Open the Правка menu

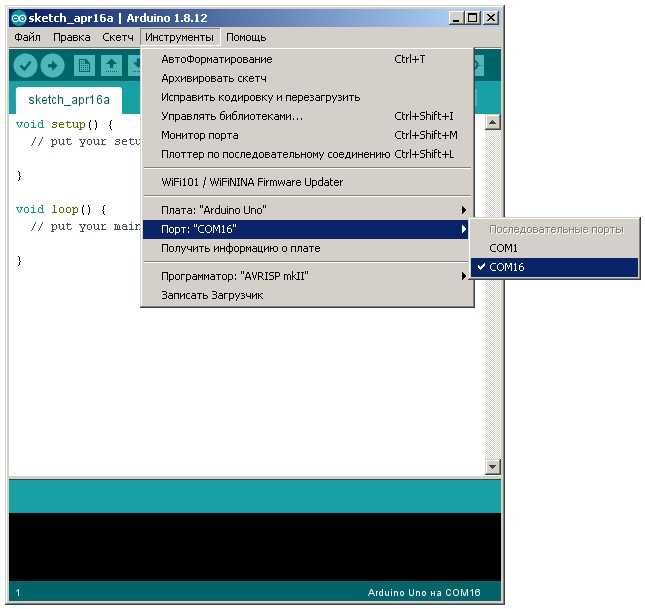72,37
